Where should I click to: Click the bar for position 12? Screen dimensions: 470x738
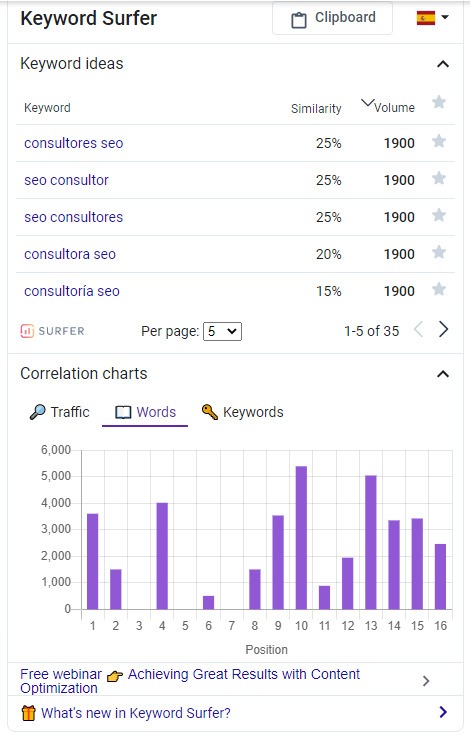coord(348,584)
